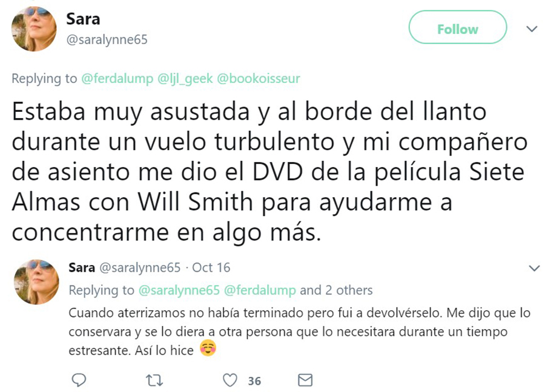
Task: Open @saralynne65 link in reply line
Action: (x=179, y=290)
